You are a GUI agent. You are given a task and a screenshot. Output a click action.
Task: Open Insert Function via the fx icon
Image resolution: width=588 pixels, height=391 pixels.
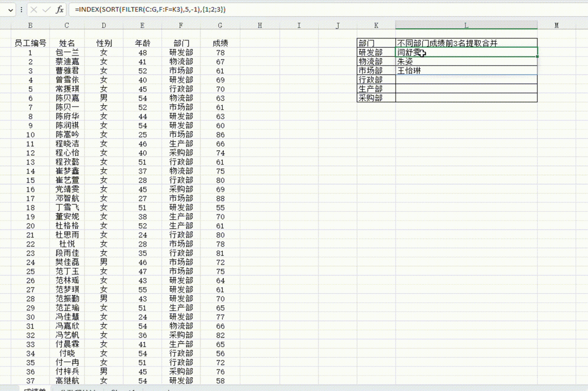tap(60, 10)
